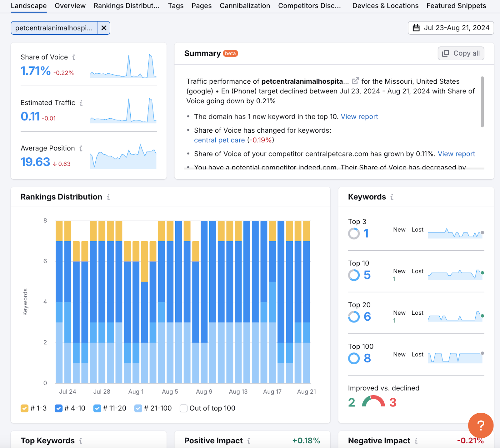Click the Copy all button
Screen dimensions: 500x448
(x=461, y=53)
